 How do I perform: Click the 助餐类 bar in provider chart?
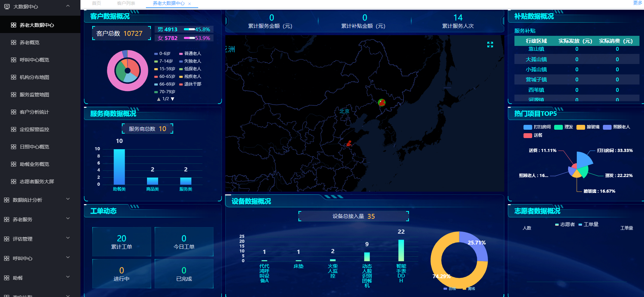click(x=119, y=167)
